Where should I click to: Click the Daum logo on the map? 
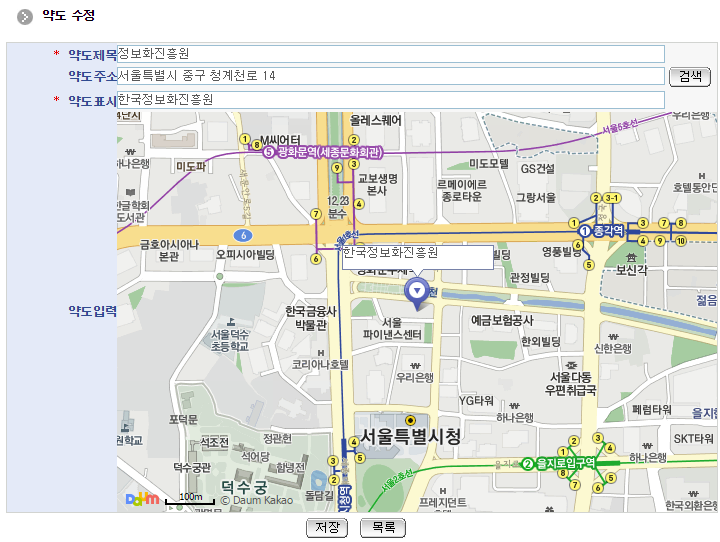tap(142, 498)
